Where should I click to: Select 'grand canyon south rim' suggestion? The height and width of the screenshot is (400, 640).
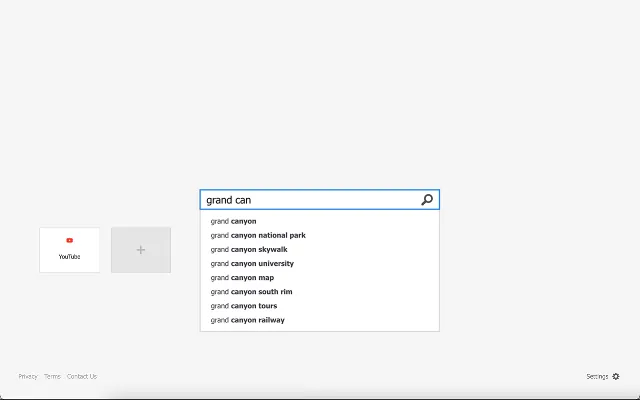pyautogui.click(x=320, y=292)
